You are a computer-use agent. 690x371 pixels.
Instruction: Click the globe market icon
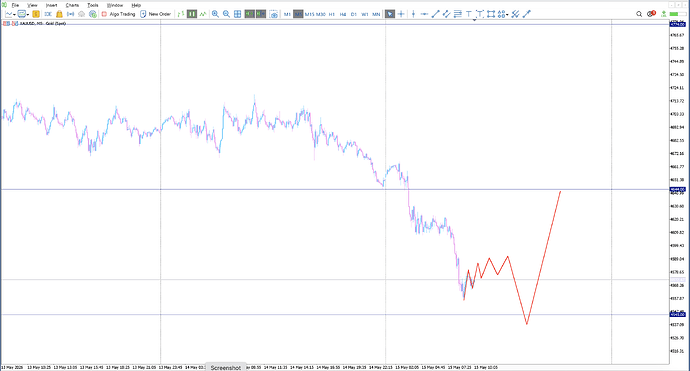point(92,14)
